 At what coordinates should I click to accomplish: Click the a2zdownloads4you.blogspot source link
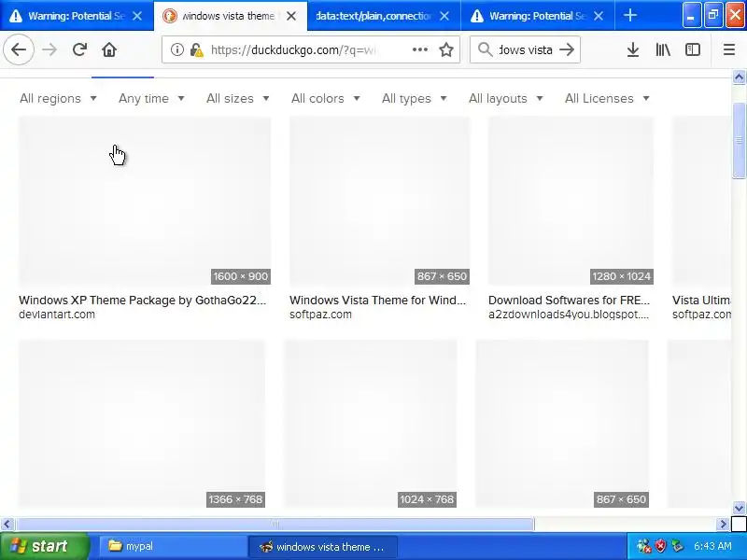(x=569, y=315)
